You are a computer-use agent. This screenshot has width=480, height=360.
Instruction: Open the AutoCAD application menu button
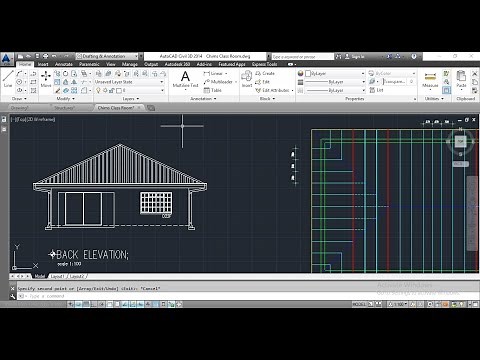(6, 59)
